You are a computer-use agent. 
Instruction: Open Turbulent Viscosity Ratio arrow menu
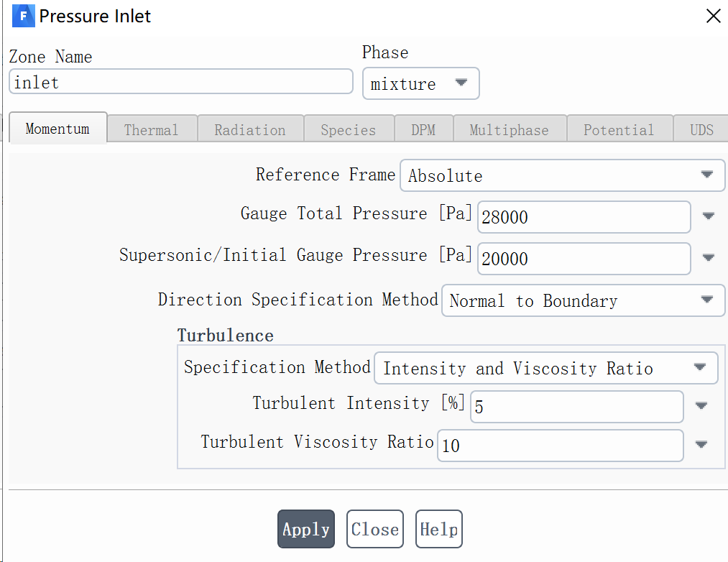pos(701,445)
